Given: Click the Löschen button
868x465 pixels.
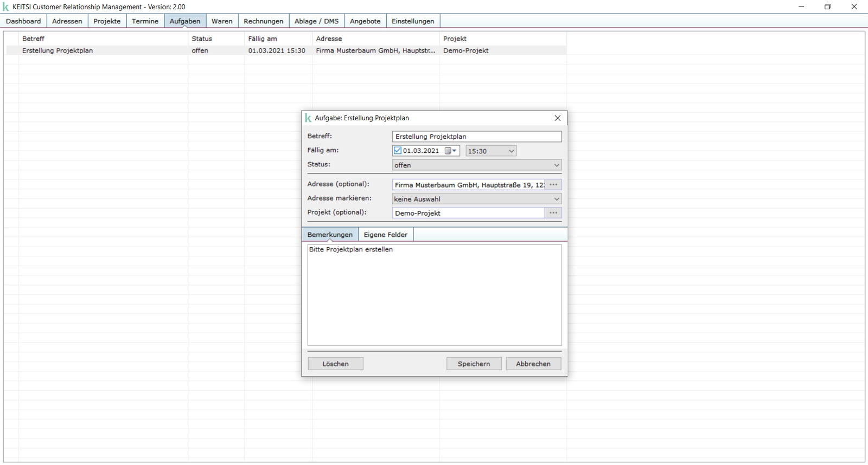Looking at the screenshot, I should pyautogui.click(x=335, y=364).
